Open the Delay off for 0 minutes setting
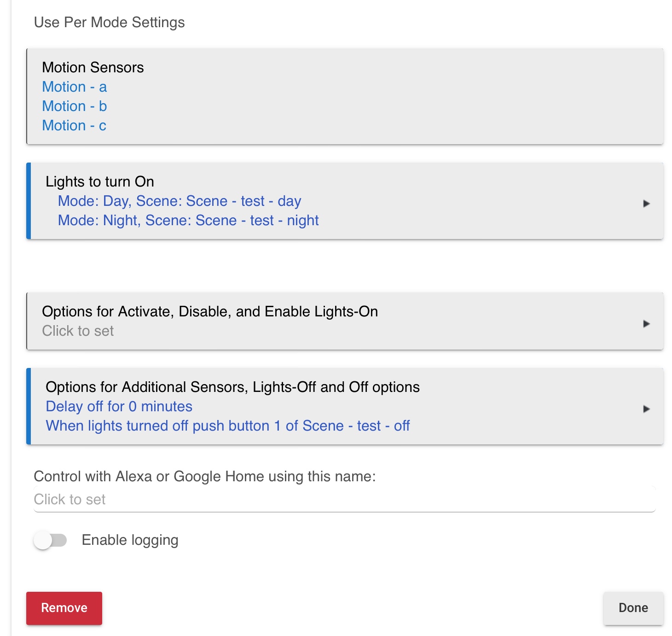The height and width of the screenshot is (636, 672). pos(119,407)
